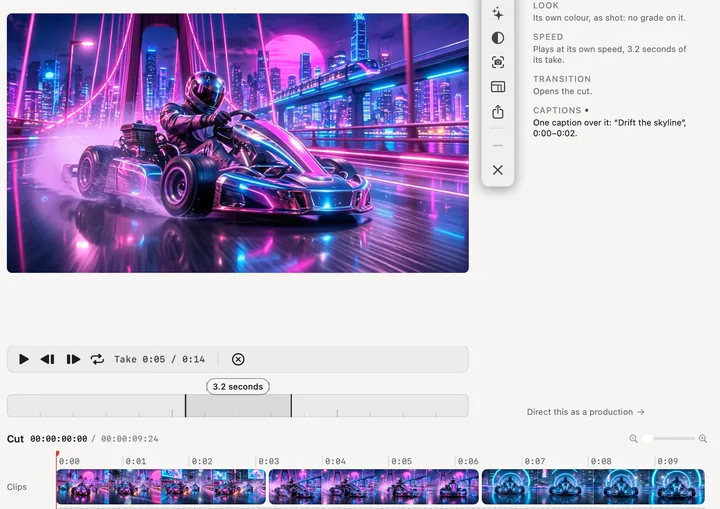The height and width of the screenshot is (509, 720).
Task: Open the layout panel icon
Action: 498,87
